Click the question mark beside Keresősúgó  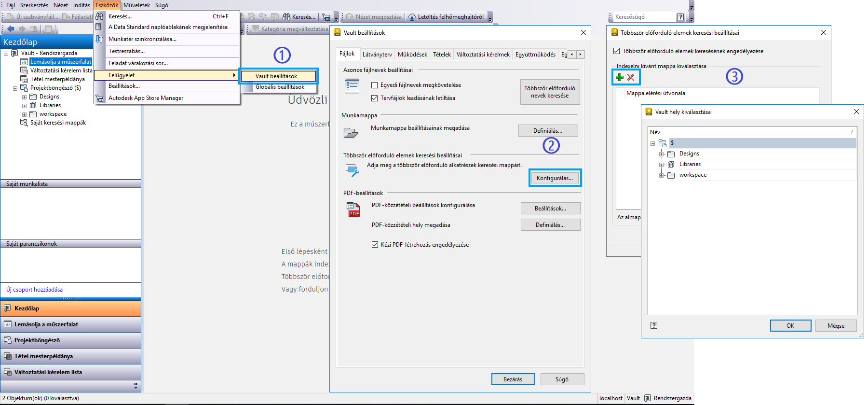click(x=680, y=17)
